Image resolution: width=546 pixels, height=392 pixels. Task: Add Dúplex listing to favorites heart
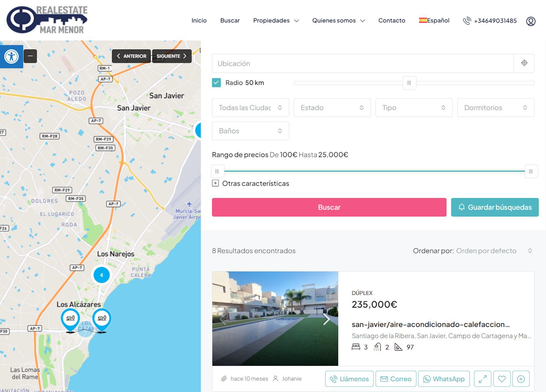click(502, 379)
